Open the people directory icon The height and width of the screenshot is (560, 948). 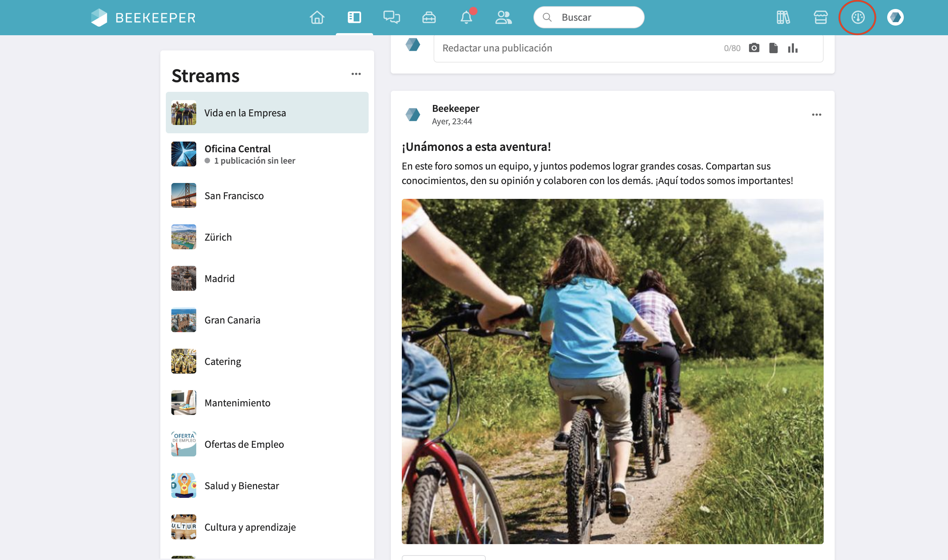[x=503, y=17]
